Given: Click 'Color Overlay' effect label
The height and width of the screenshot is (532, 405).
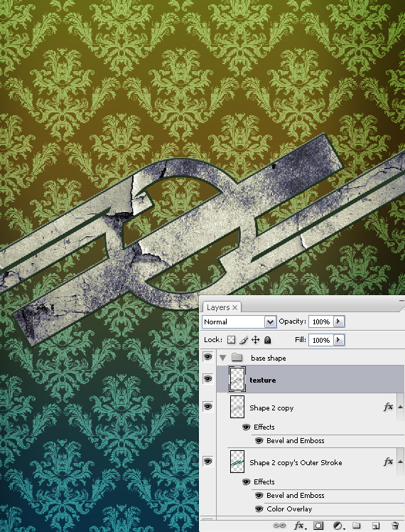Looking at the screenshot, I should tap(289, 509).
